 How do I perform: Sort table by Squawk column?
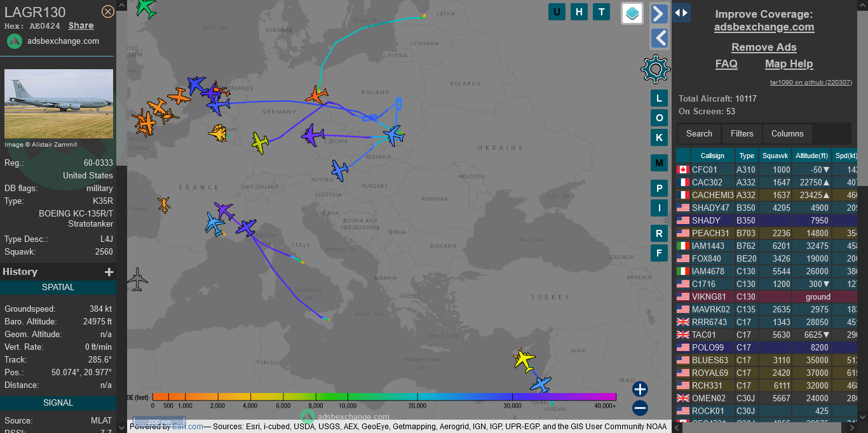(x=775, y=156)
